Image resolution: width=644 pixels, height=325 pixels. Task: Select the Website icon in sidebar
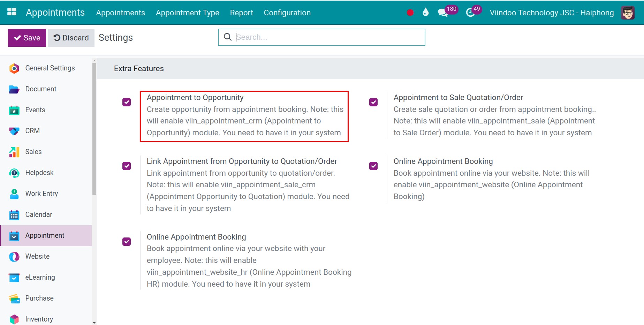14,257
